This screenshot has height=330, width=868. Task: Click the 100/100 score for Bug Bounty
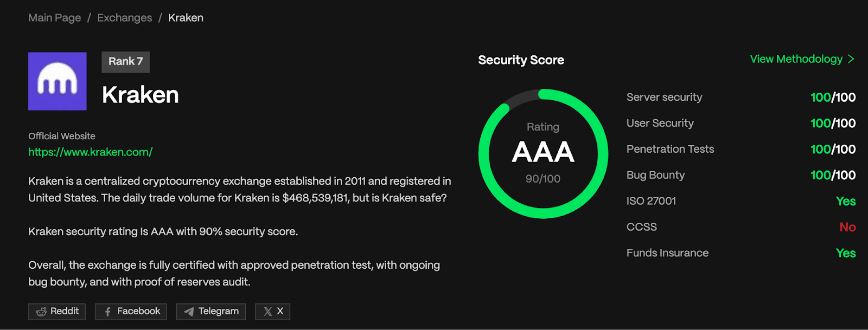(x=833, y=176)
